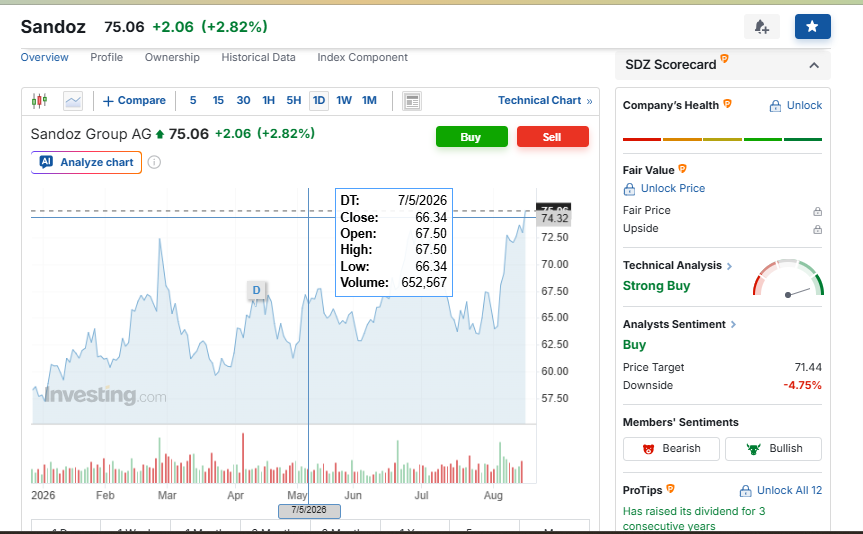Viewport: 863px width, 534px height.
Task: Click the lock icon beside Fair Price
Action: 817,211
